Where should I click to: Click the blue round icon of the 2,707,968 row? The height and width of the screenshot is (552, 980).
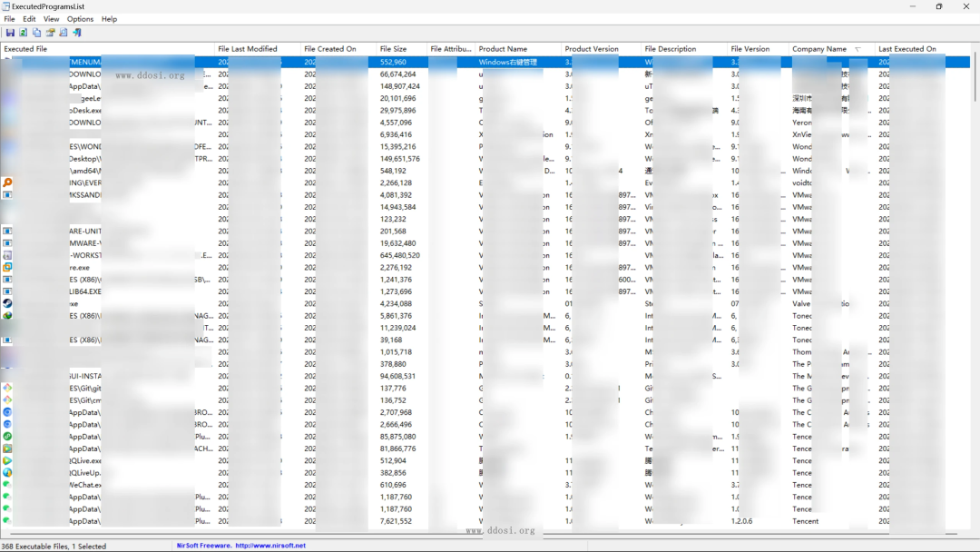click(x=7, y=412)
